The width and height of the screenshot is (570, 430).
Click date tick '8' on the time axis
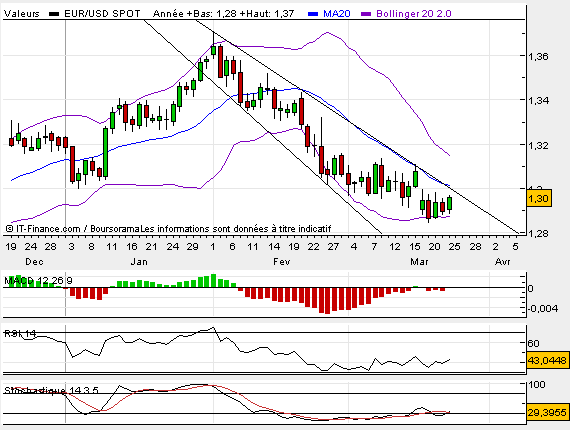[x=91, y=247]
